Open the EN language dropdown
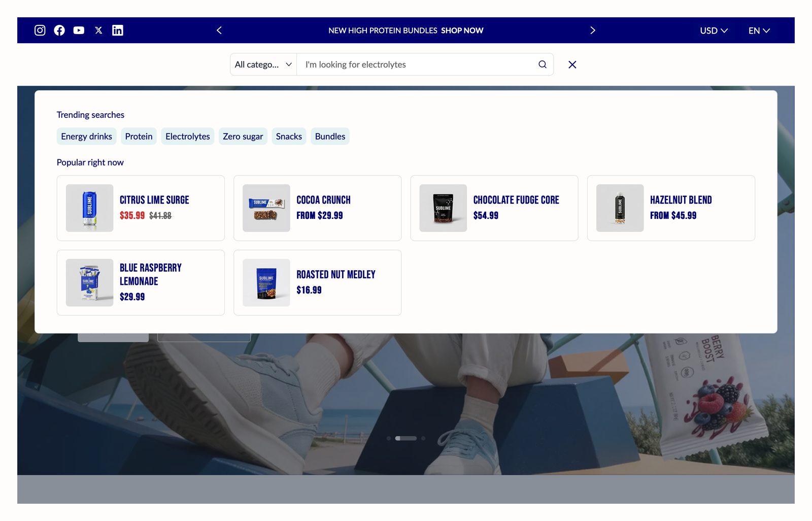The width and height of the screenshot is (812, 521). pyautogui.click(x=759, y=30)
